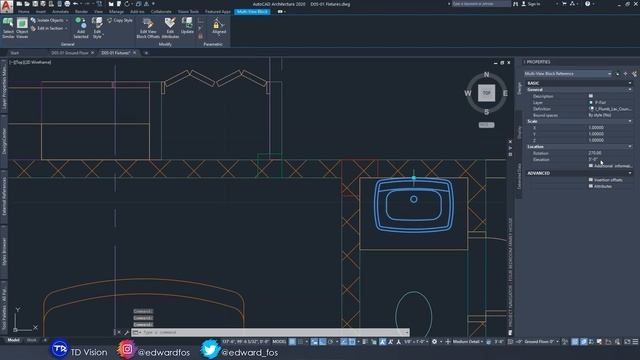Collapse the Scale group in Properties
640x360 pixels.
[x=630, y=121]
